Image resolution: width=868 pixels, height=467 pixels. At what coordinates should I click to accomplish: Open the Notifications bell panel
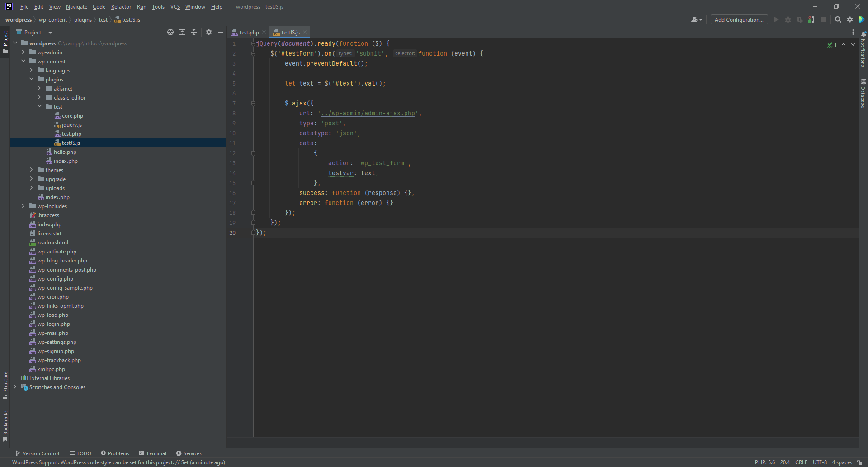click(863, 49)
